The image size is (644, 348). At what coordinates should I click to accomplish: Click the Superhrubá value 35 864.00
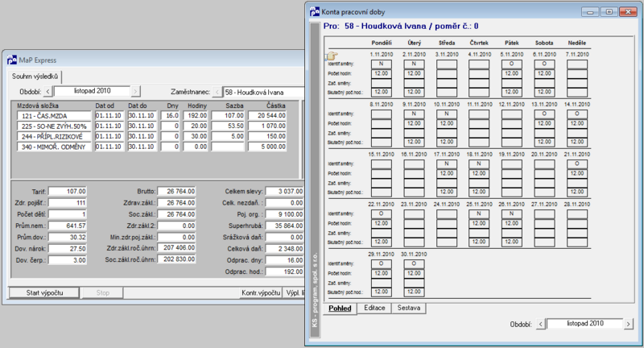[x=285, y=226]
